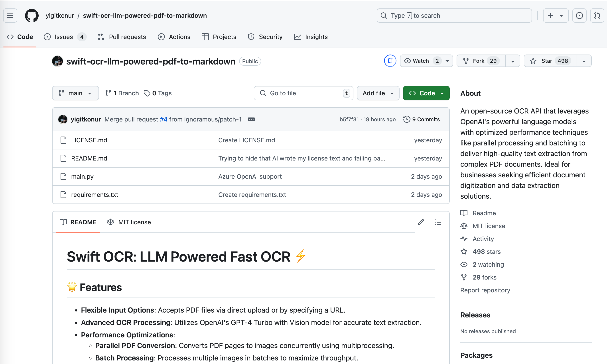607x364 pixels.
Task: Click repo name in header breadcrumb
Action: [x=145, y=16]
